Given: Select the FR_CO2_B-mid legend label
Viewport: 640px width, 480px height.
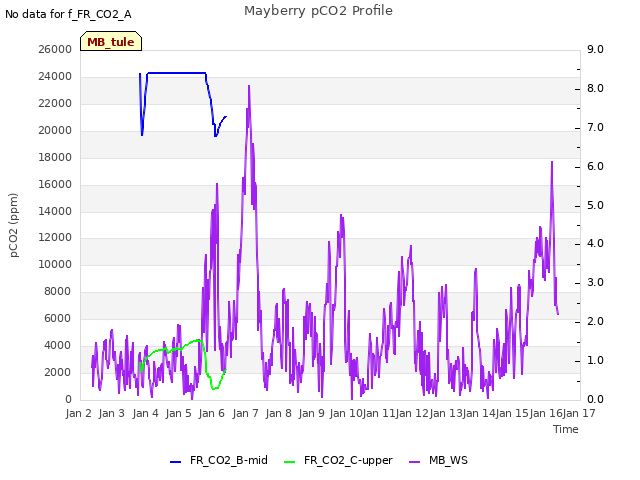Looking at the screenshot, I should click(x=229, y=460).
